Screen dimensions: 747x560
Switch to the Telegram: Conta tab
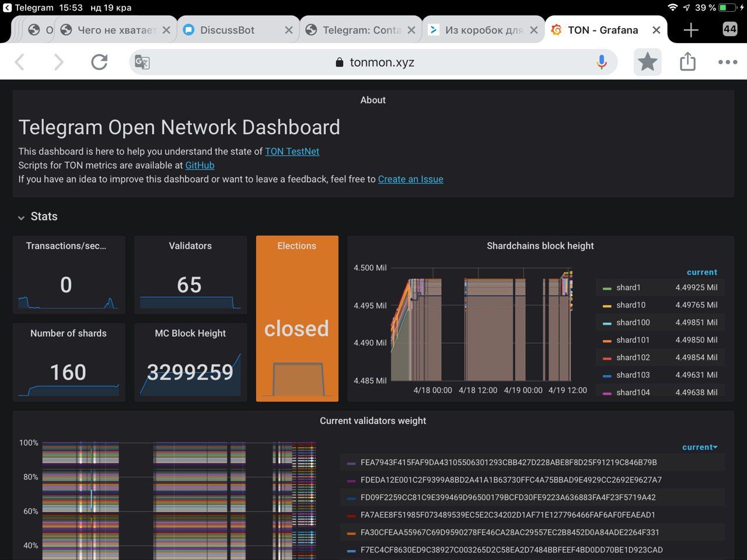point(362,30)
